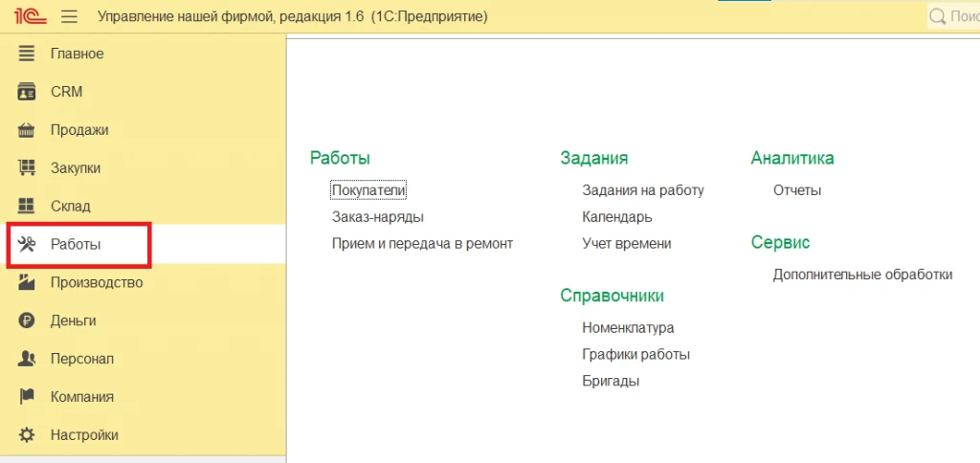
Task: Click the Главное section icon
Action: [26, 54]
